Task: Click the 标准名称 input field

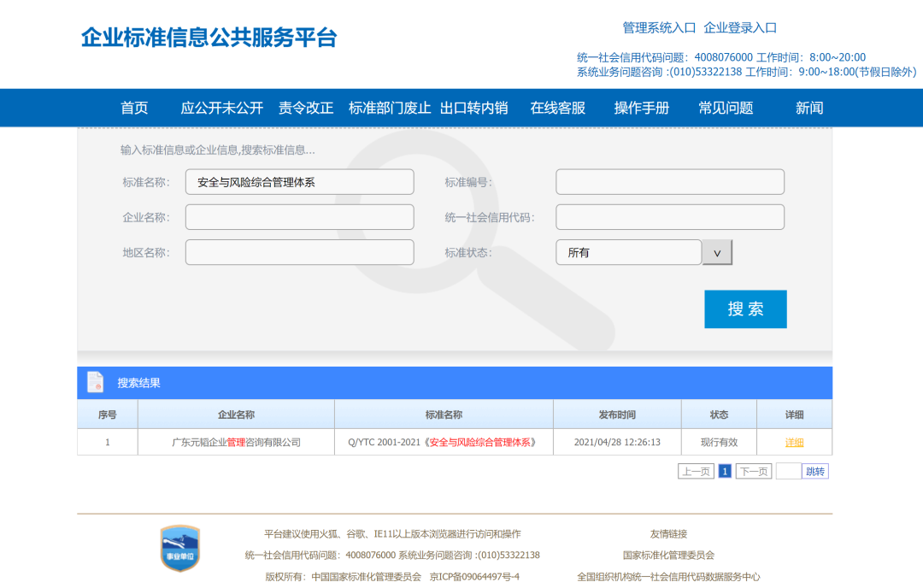Action: coord(299,182)
